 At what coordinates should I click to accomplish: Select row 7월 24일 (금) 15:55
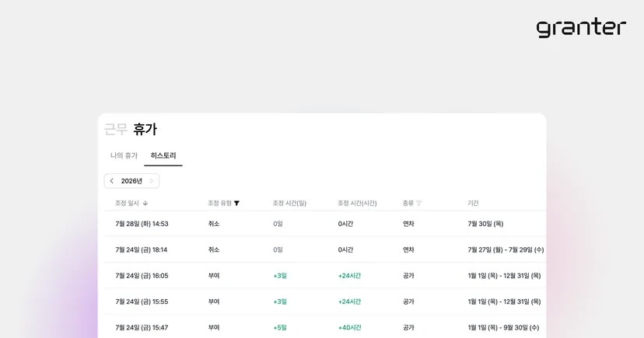tap(325, 301)
